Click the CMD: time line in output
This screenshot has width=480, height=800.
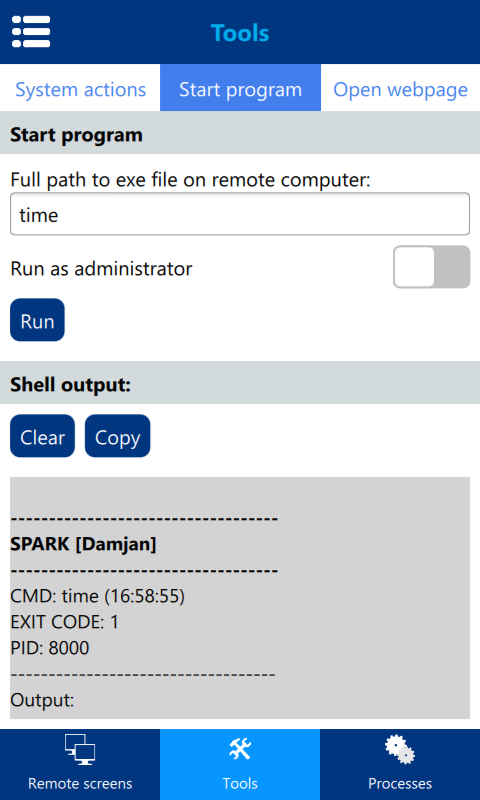click(x=97, y=596)
